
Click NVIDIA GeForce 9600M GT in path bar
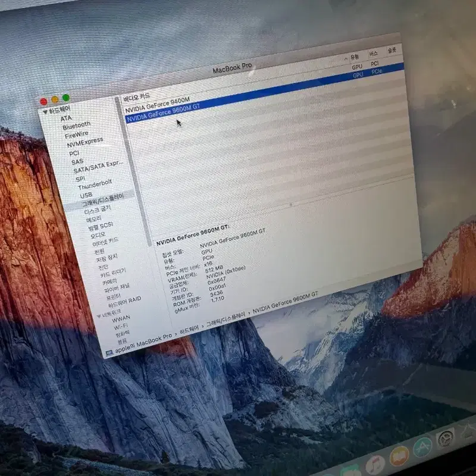coord(286,302)
